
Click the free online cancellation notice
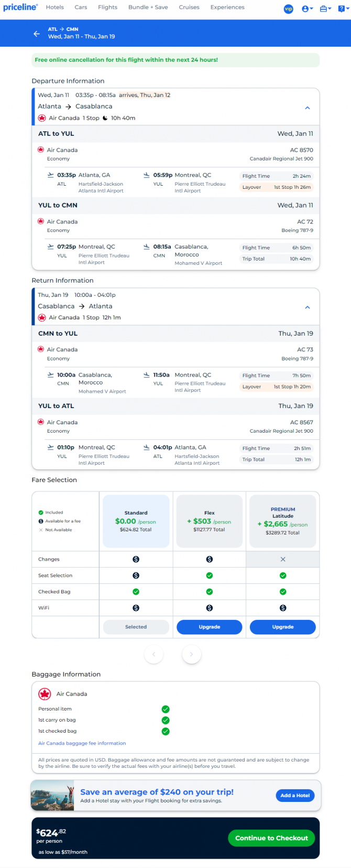coord(175,60)
